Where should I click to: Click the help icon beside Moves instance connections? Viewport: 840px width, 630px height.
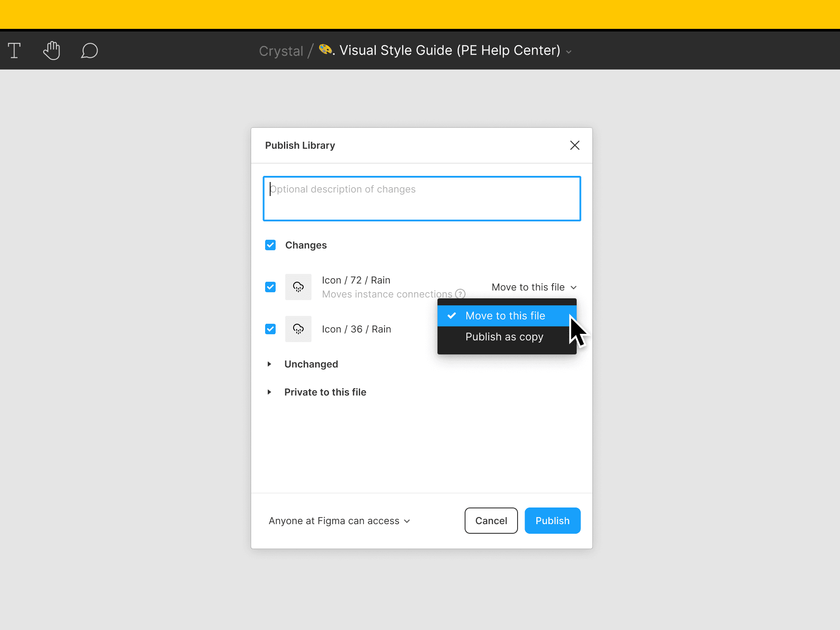pyautogui.click(x=460, y=294)
